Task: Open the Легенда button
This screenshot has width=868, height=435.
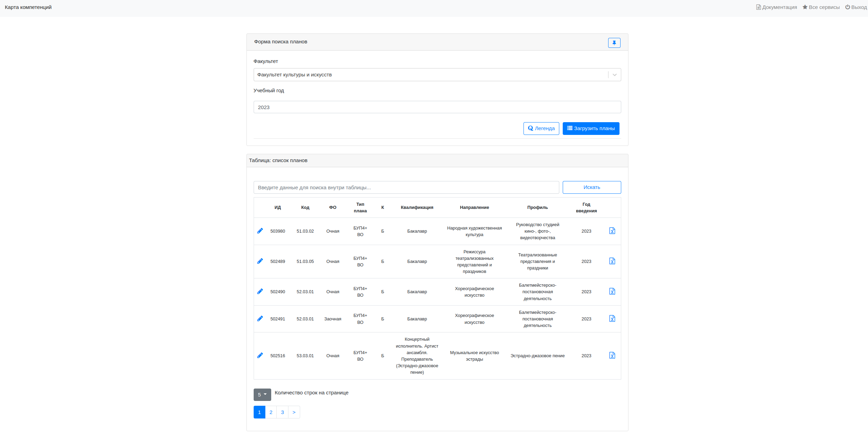Action: click(x=541, y=128)
